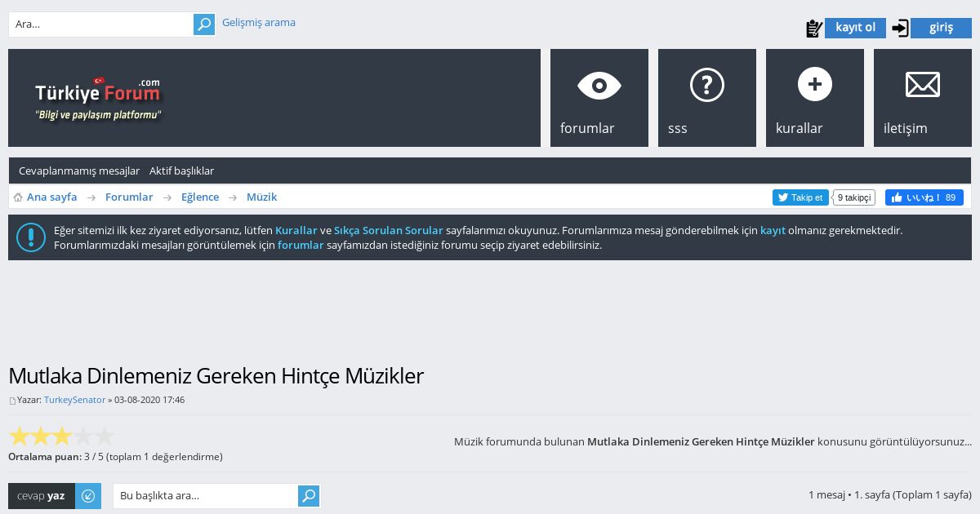Image resolution: width=980 pixels, height=514 pixels.
Task: Rate the topic with the fifth star
Action: 105,436
